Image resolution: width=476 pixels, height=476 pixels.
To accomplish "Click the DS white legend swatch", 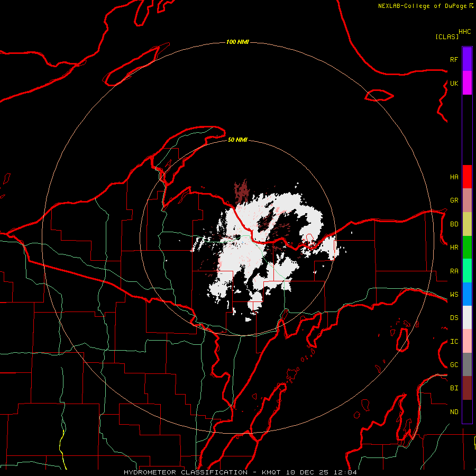I will (467, 317).
